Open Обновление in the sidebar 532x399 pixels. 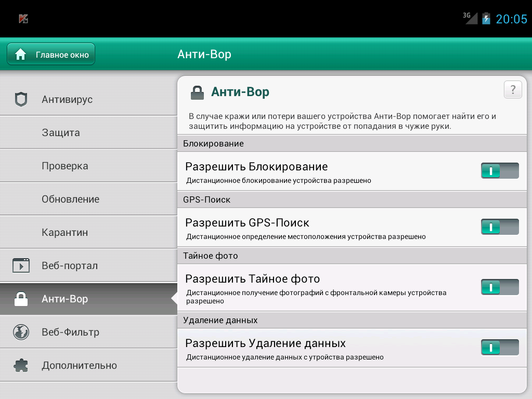click(x=88, y=199)
